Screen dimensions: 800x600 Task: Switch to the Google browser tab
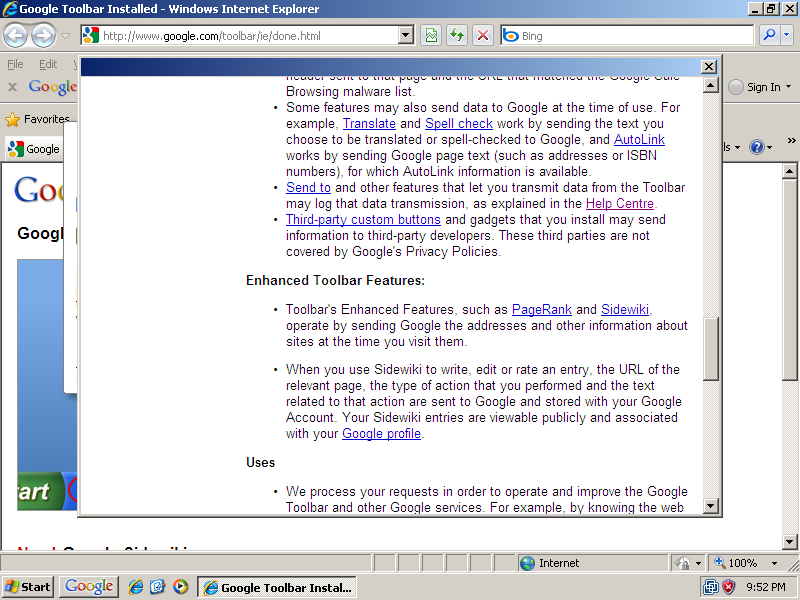point(34,149)
